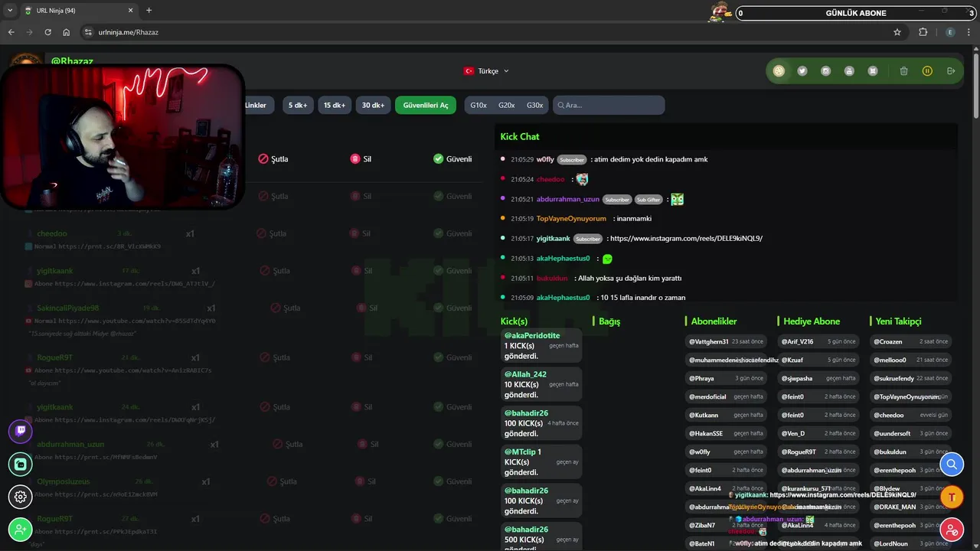
Task: Open Chrome extensions puzzle icon
Action: tap(923, 32)
